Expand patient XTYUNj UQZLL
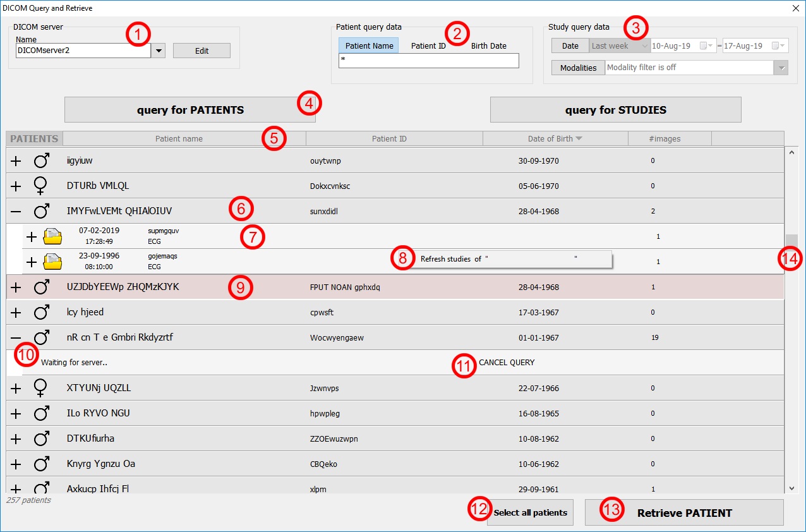This screenshot has height=532, width=806. 16,389
